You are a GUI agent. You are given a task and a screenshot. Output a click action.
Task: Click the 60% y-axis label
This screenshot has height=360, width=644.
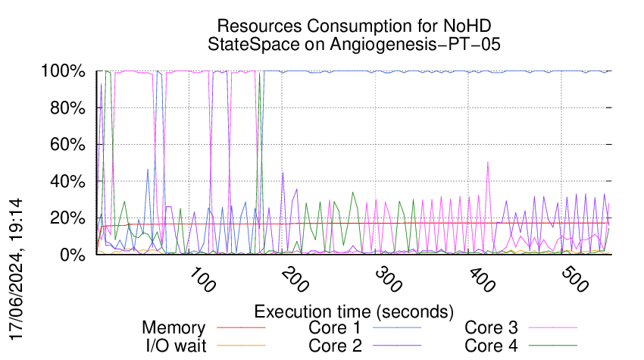(x=67, y=145)
